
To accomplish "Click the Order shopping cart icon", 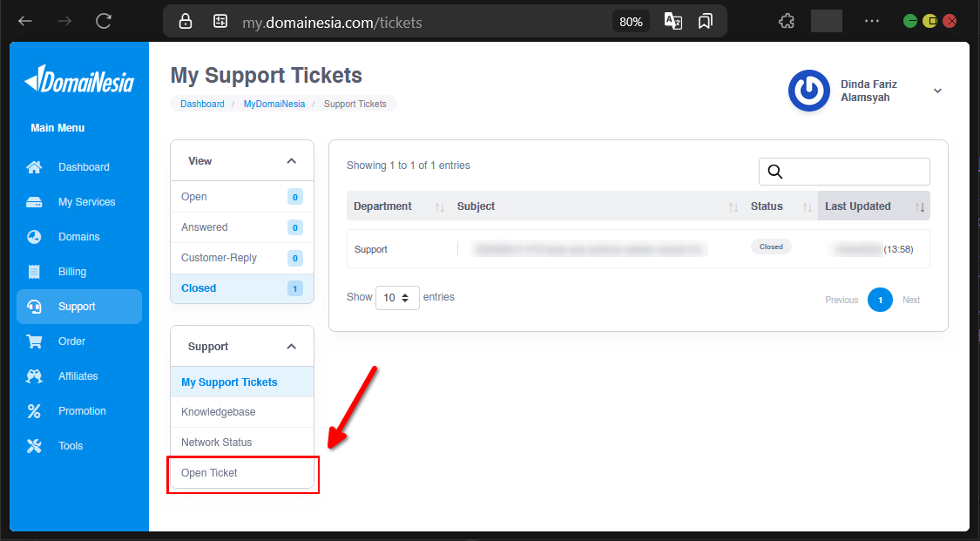I will (34, 342).
